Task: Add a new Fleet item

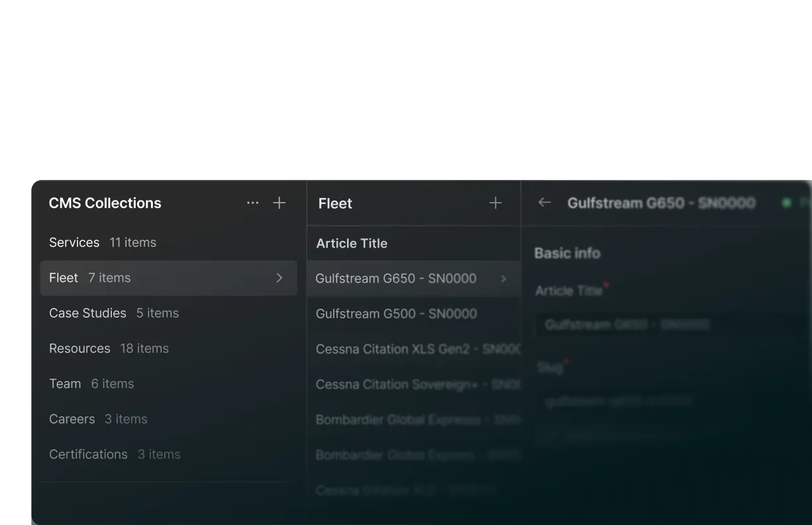Action: 495,203
